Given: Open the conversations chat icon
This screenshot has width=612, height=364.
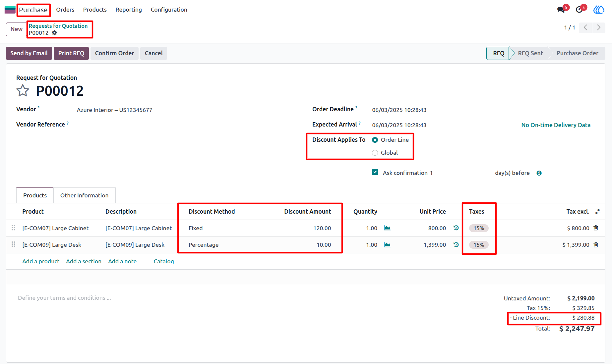Looking at the screenshot, I should coord(561,9).
